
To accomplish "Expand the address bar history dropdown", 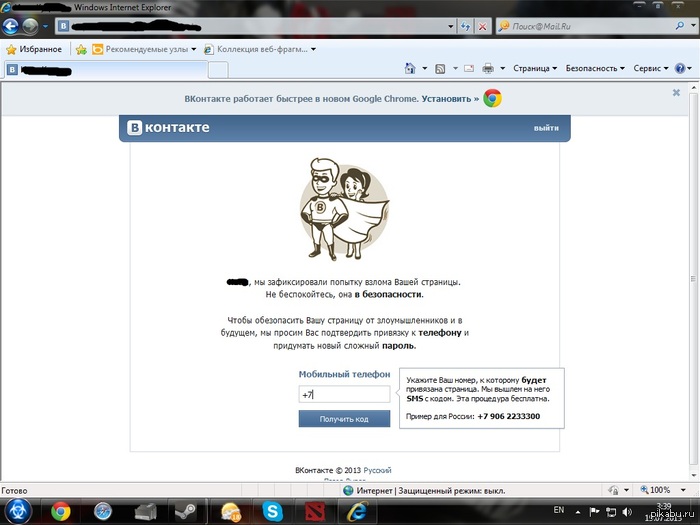I will coord(450,26).
